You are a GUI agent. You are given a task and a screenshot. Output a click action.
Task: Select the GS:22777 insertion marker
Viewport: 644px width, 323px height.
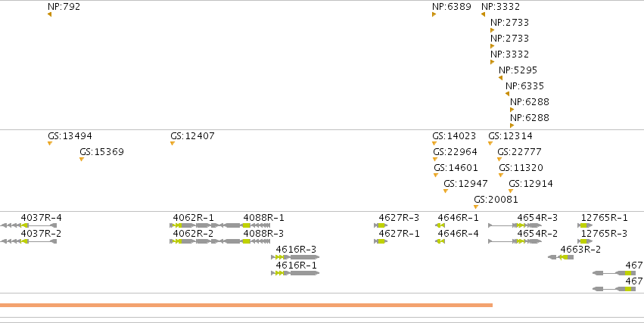pyautogui.click(x=499, y=160)
